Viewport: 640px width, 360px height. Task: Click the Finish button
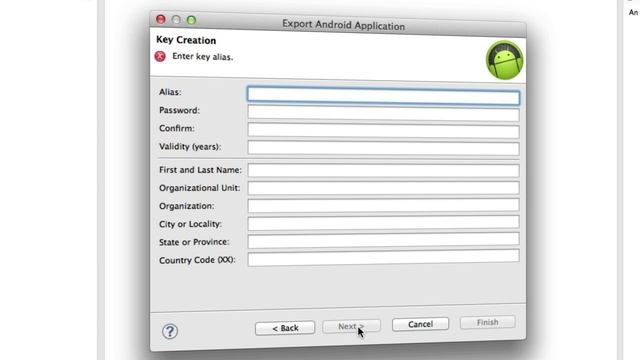pos(487,322)
